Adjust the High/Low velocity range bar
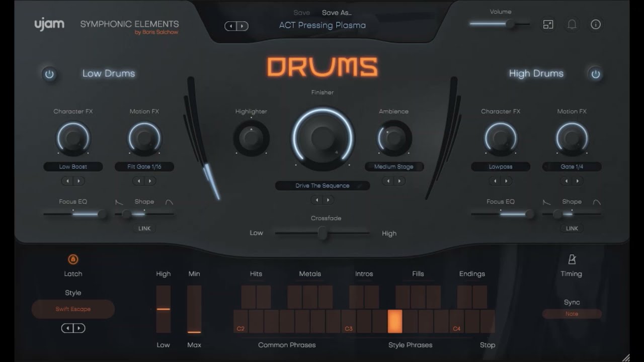This screenshot has height=362, width=644. pyautogui.click(x=164, y=309)
